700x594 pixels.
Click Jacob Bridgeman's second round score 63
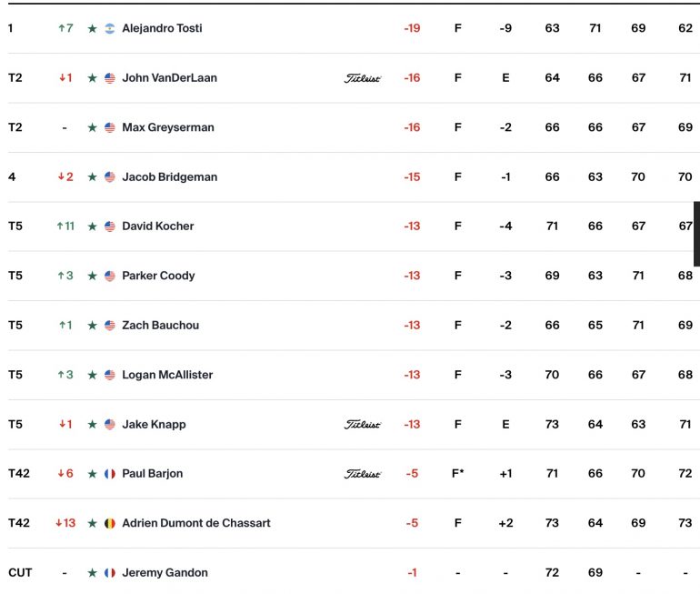[595, 176]
